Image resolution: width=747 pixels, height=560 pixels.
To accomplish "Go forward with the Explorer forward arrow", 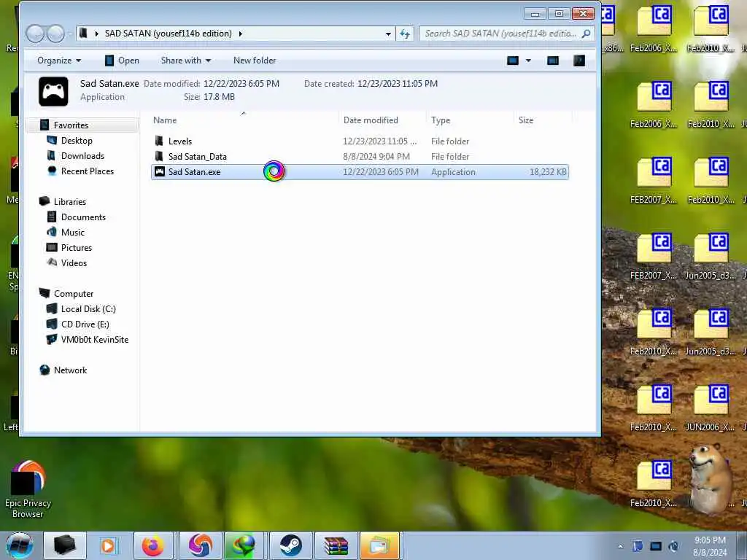I will coord(55,34).
